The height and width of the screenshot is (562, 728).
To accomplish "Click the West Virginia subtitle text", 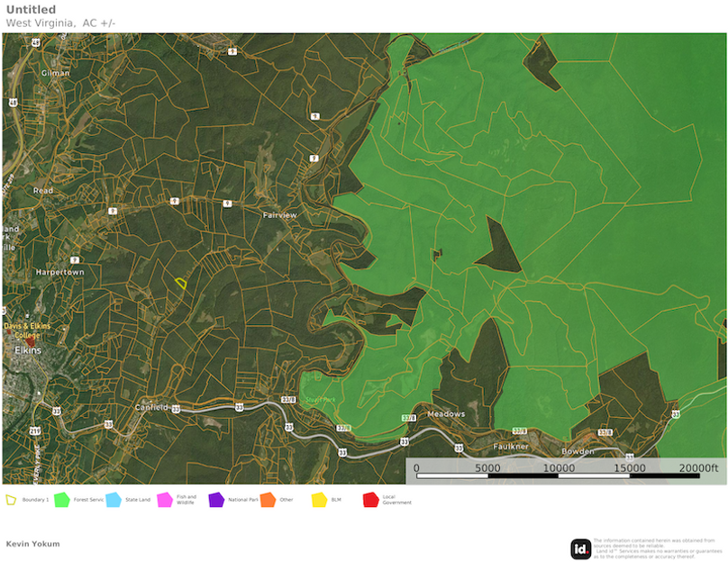I will click(39, 22).
